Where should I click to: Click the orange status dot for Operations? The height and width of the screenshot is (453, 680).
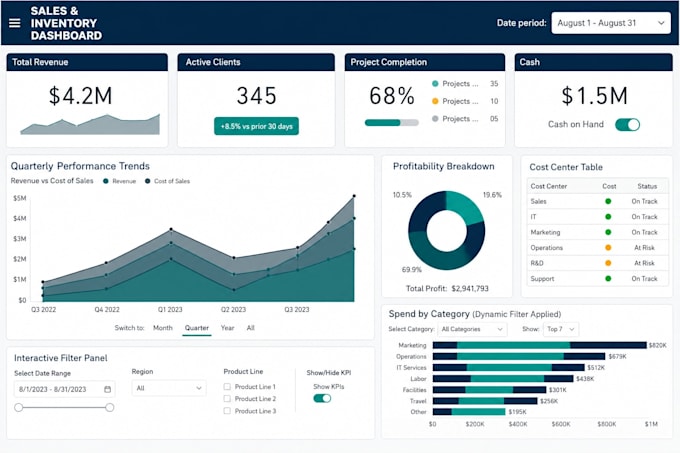click(x=608, y=248)
